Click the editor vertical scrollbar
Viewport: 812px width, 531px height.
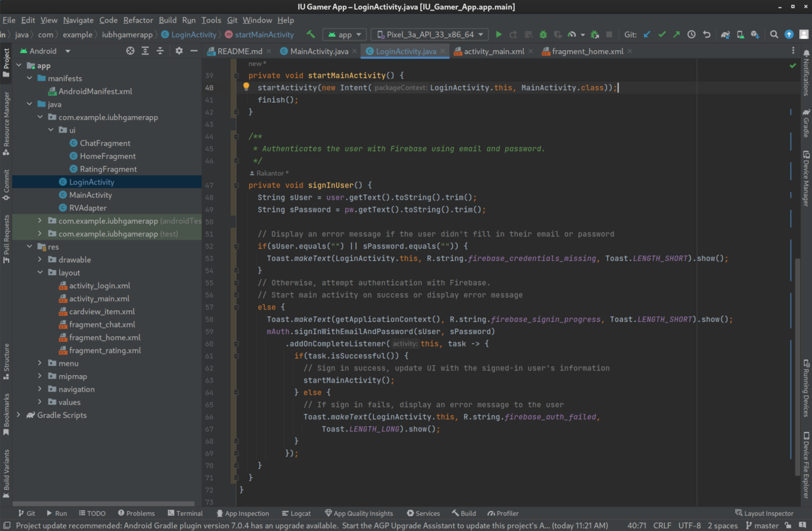[x=797, y=366]
